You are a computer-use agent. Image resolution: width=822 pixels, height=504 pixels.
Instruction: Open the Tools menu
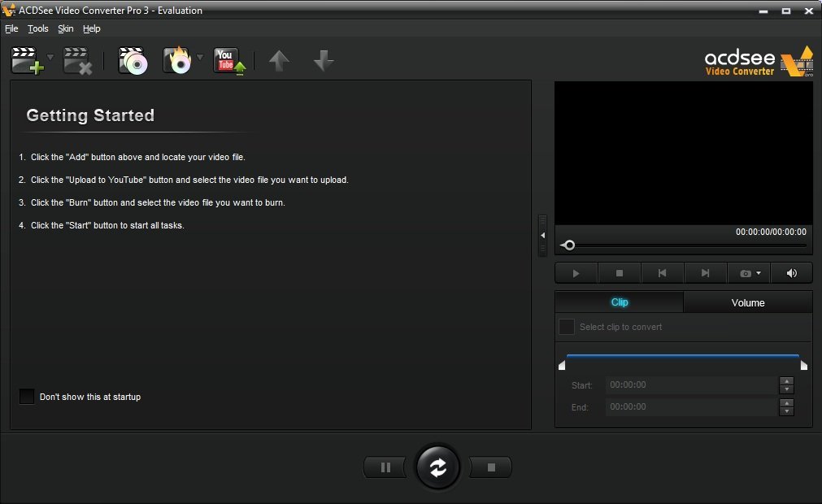click(37, 28)
